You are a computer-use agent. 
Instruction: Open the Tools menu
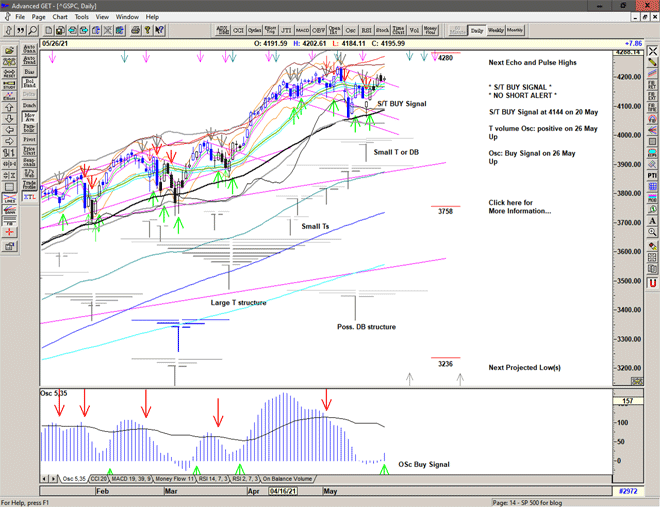[82, 17]
